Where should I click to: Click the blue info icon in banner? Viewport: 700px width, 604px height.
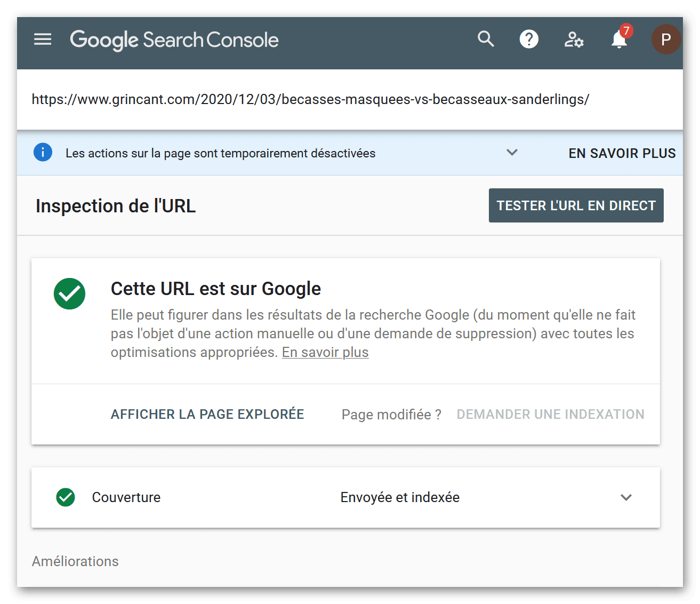tap(43, 153)
